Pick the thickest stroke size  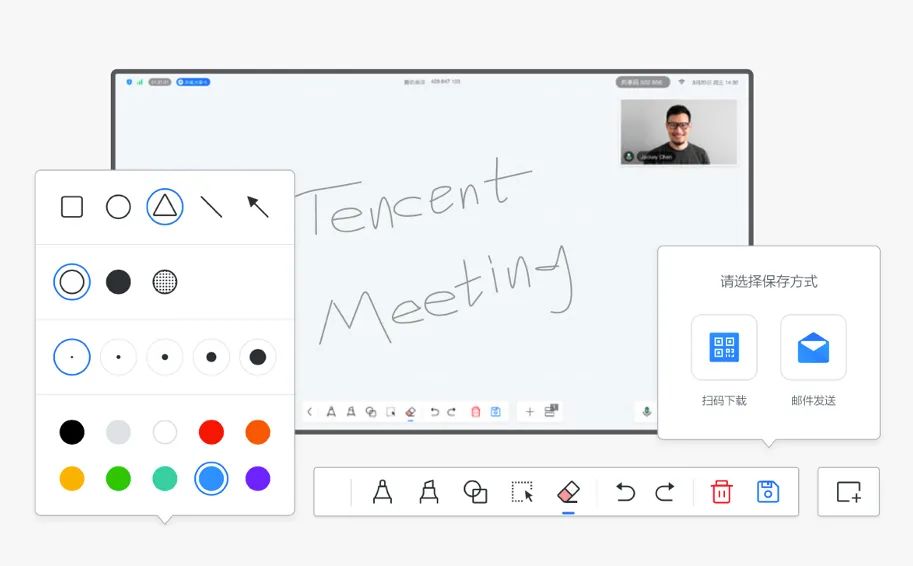click(x=258, y=357)
